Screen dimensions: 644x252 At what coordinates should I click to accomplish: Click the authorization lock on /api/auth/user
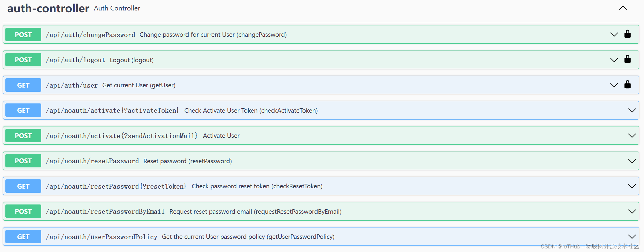click(x=628, y=85)
